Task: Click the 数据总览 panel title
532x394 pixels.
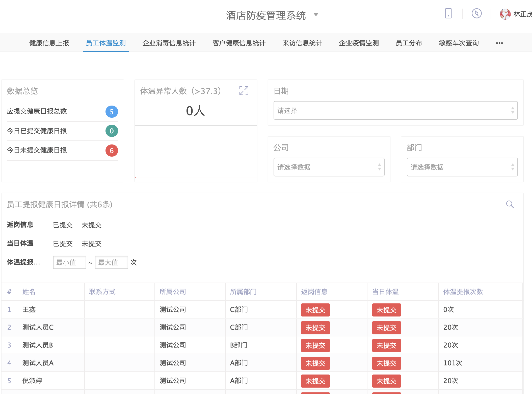Action: click(22, 91)
